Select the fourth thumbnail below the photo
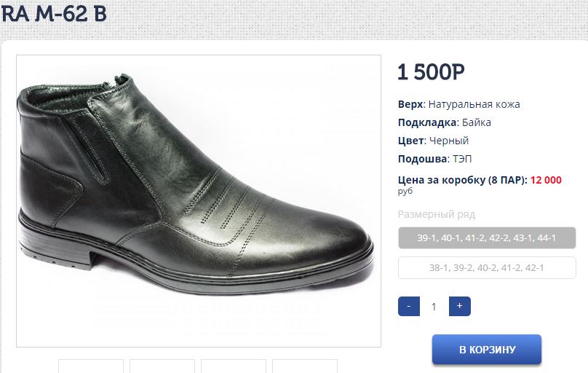588x373 pixels. pos(305,366)
